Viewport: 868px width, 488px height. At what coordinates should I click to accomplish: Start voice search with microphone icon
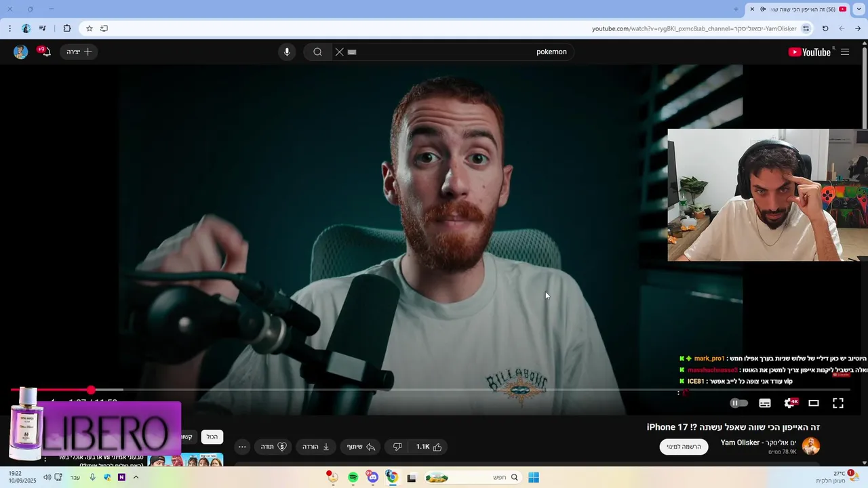pos(287,52)
